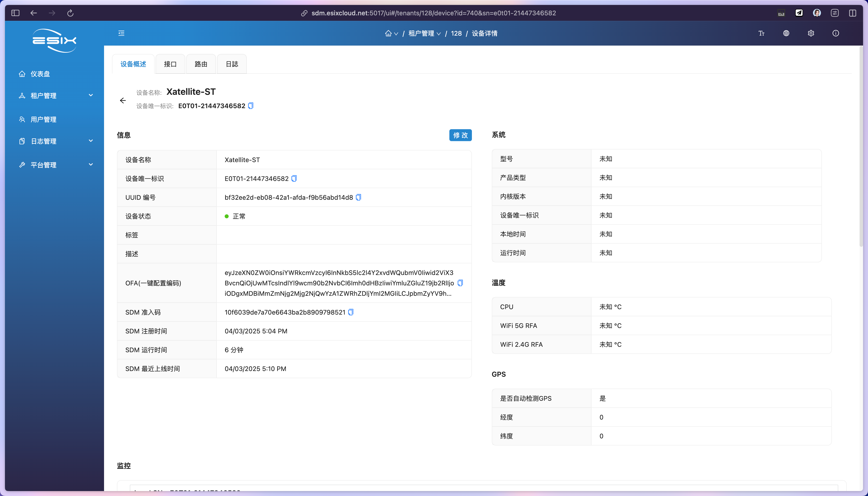
Task: Change font size with Tt icon
Action: coord(761,33)
